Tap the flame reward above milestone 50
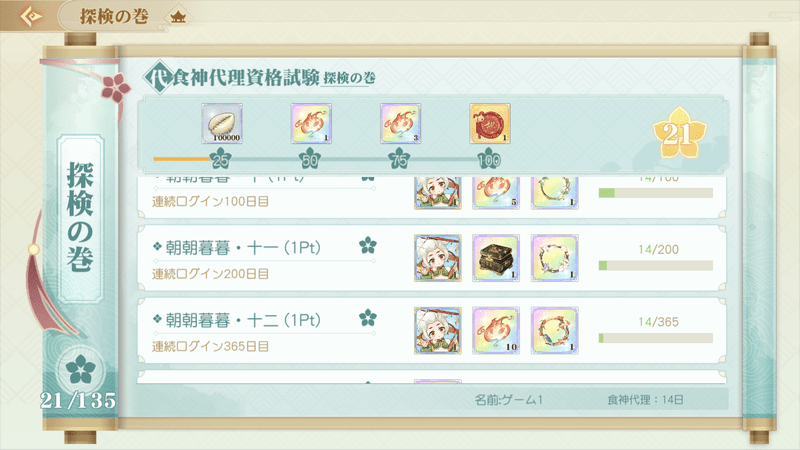Image resolution: width=800 pixels, height=450 pixels. click(x=311, y=123)
